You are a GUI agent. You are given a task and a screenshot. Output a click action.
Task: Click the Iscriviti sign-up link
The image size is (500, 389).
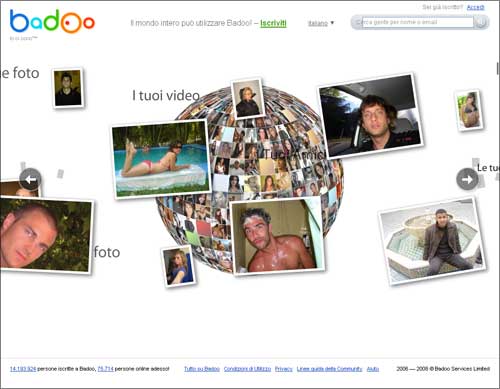pyautogui.click(x=273, y=23)
